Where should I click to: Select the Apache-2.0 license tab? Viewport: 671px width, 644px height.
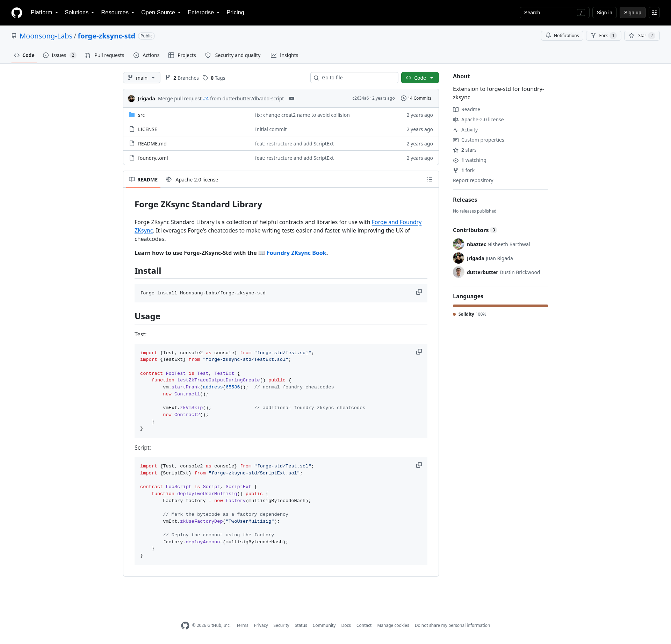tap(192, 179)
